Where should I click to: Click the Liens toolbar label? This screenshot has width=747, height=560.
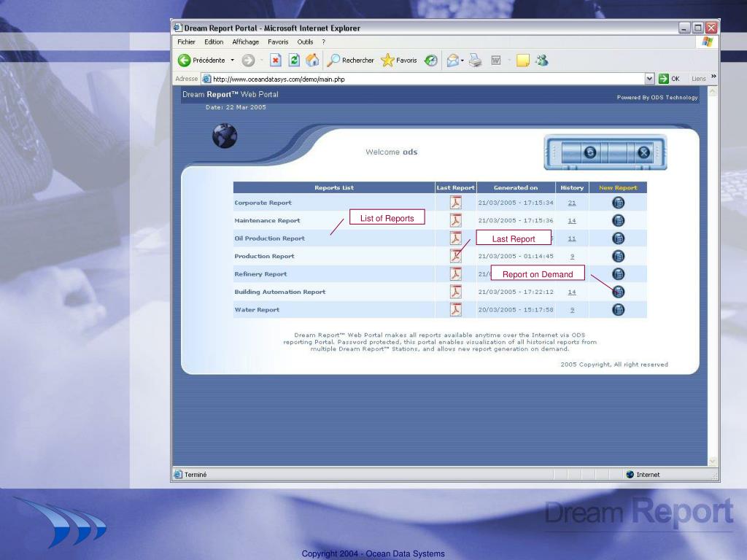pos(698,79)
